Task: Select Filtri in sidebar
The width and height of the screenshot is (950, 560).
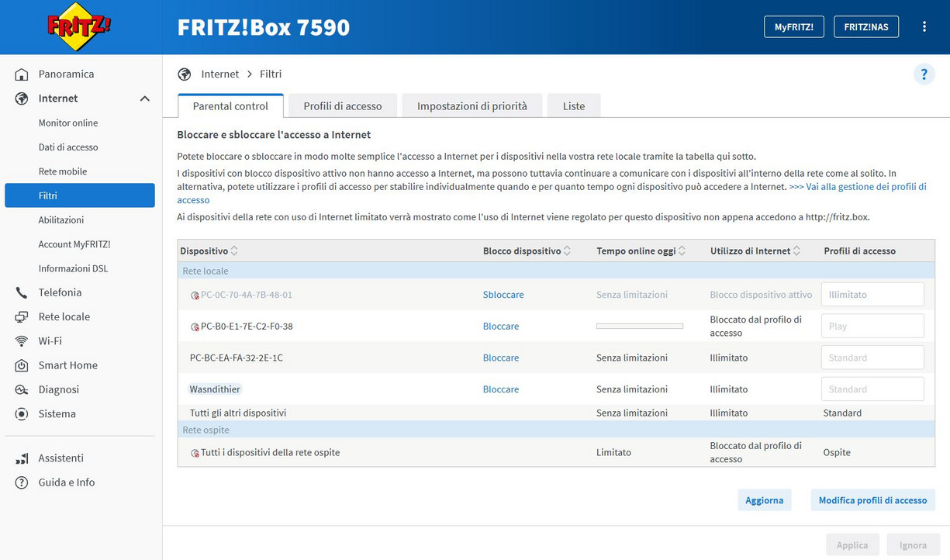Action: [x=80, y=195]
